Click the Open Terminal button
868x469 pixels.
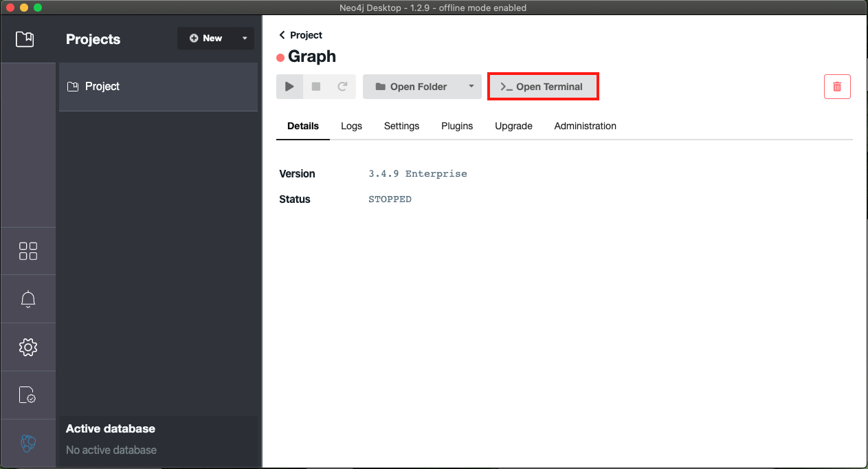pyautogui.click(x=543, y=87)
